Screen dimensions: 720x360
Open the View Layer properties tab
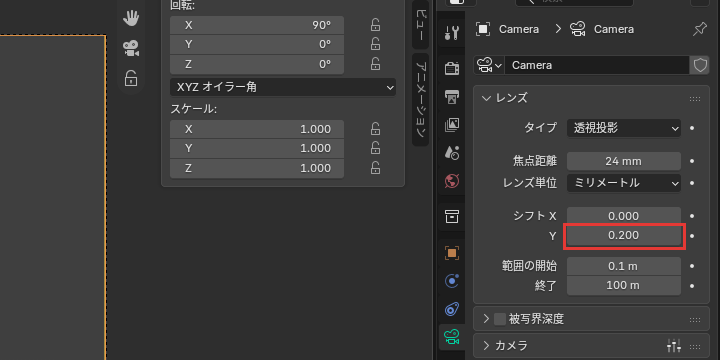click(452, 125)
